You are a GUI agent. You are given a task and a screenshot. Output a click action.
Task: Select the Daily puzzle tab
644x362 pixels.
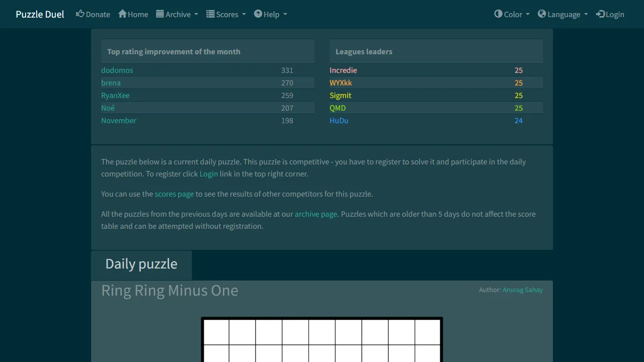click(141, 263)
